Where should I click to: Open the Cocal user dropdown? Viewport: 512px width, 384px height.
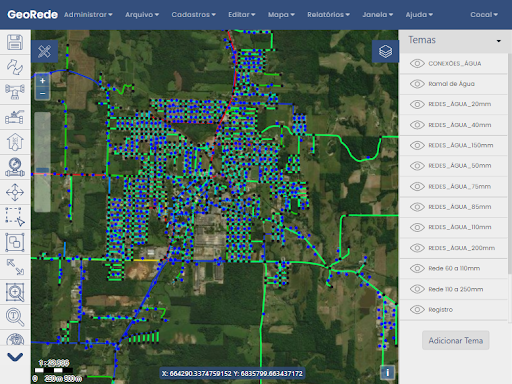pos(484,15)
